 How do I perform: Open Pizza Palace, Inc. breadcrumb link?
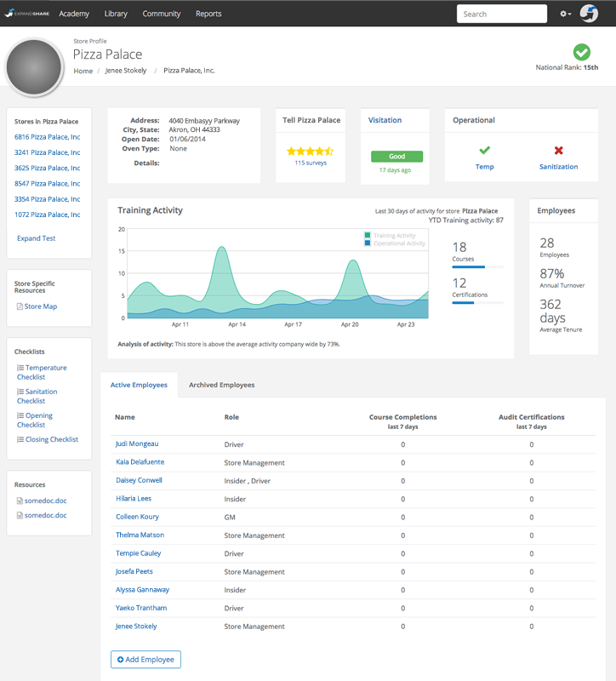point(189,71)
